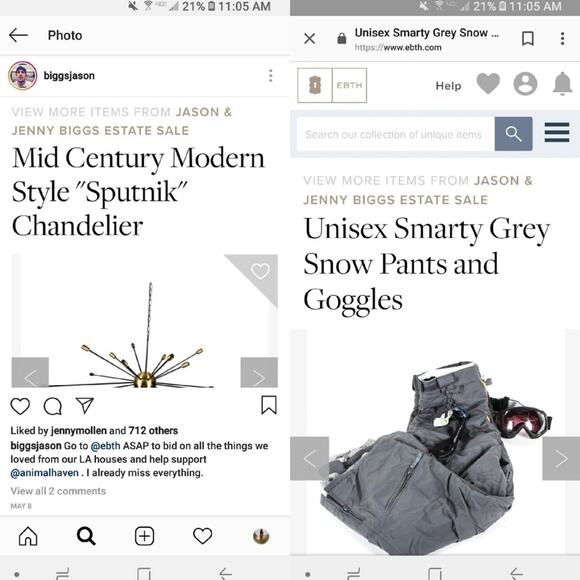
Task: Open the activity heart tab
Action: coord(203,536)
